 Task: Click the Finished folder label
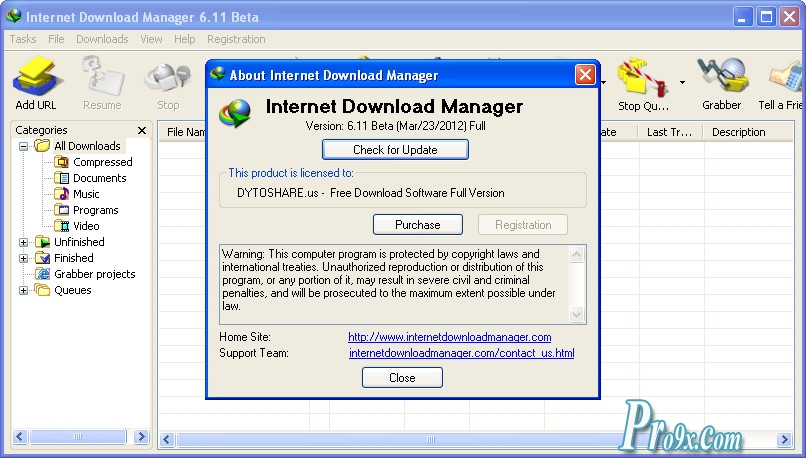pos(74,258)
